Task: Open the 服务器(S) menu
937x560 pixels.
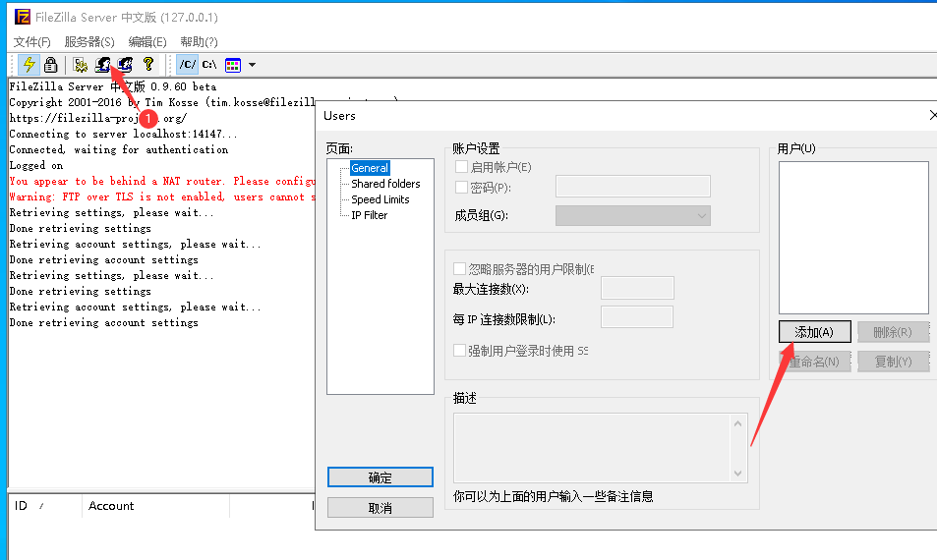Action: tap(89, 42)
